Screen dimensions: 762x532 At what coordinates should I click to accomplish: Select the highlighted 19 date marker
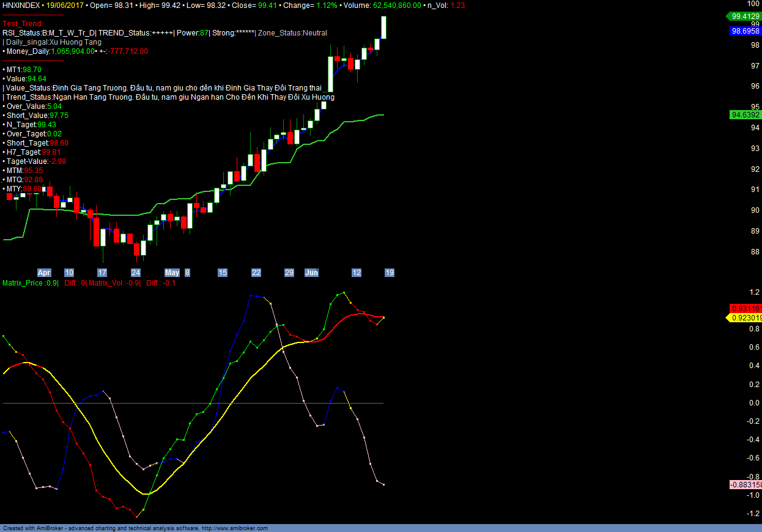coord(389,273)
